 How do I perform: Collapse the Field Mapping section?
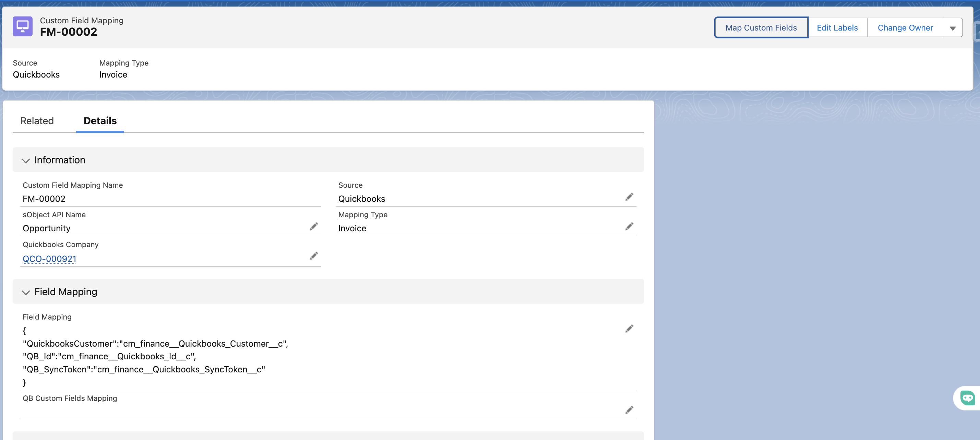(25, 292)
